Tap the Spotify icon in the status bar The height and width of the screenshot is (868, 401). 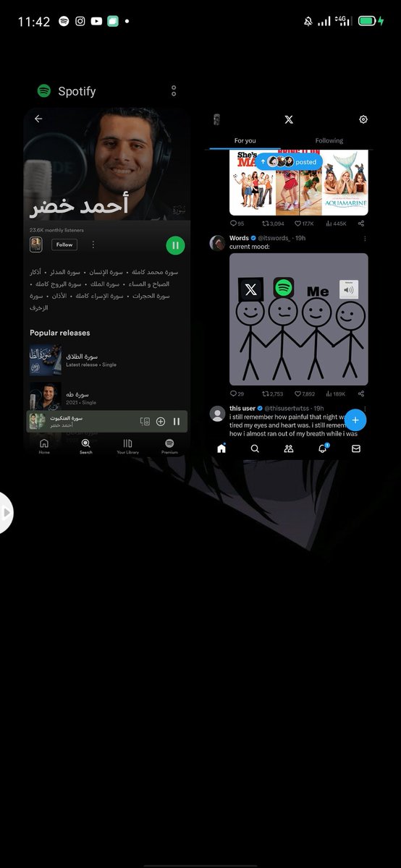[64, 22]
